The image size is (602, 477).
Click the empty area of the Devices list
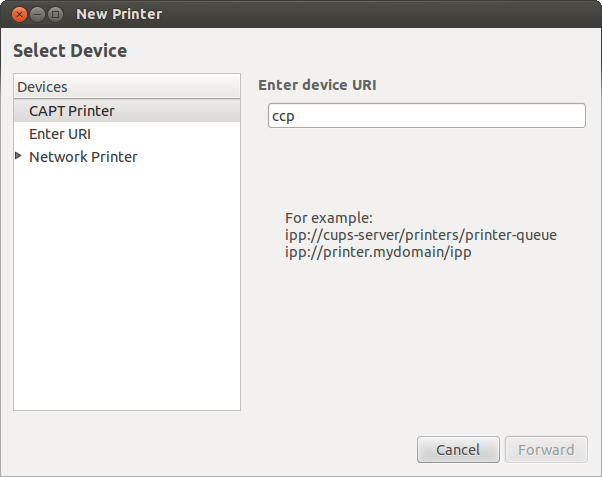coord(127,288)
